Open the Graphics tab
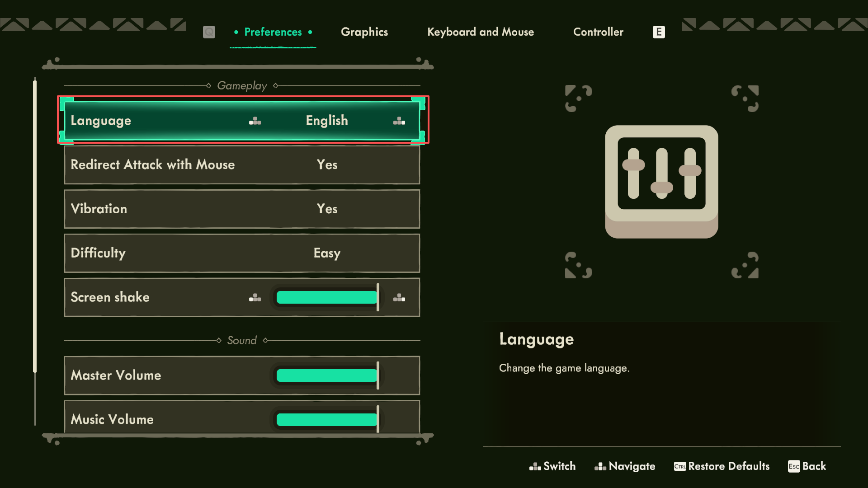Image resolution: width=868 pixels, height=488 pixels. pyautogui.click(x=364, y=32)
